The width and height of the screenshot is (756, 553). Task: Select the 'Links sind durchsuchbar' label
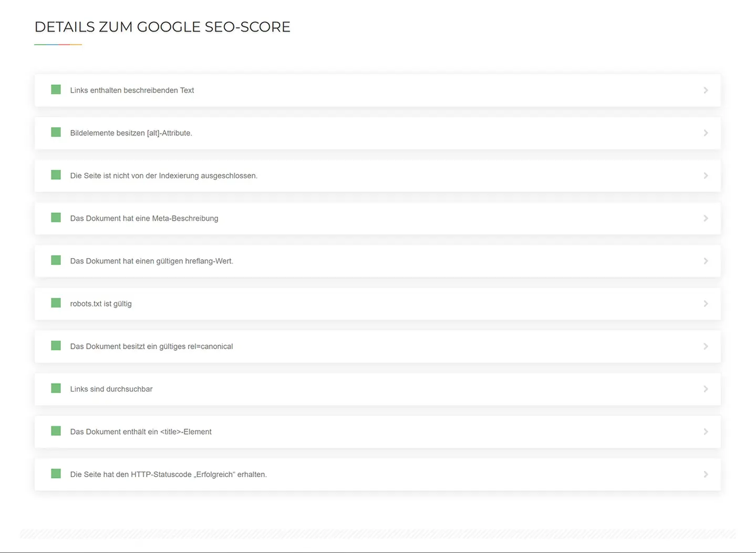click(x=111, y=389)
